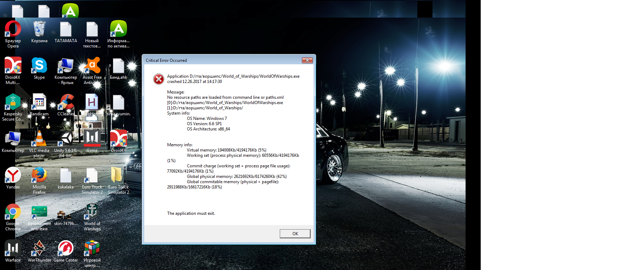Click the 'The application must exit.' text

click(x=191, y=213)
